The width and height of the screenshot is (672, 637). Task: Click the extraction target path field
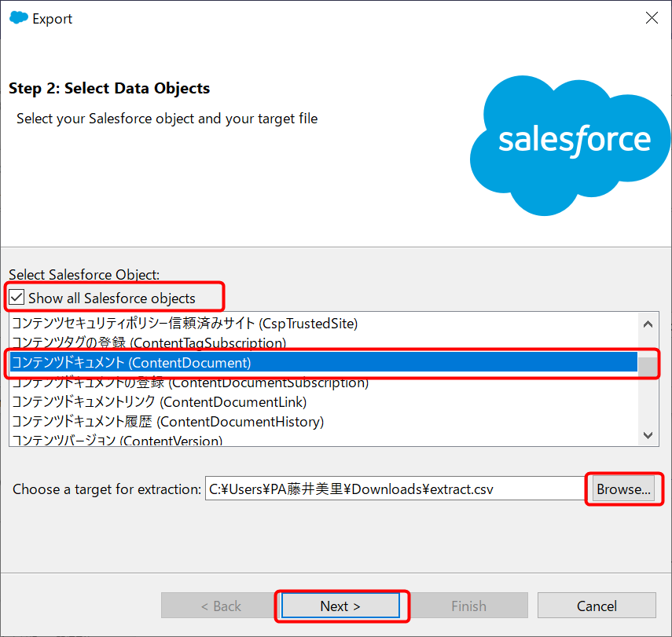pos(396,489)
